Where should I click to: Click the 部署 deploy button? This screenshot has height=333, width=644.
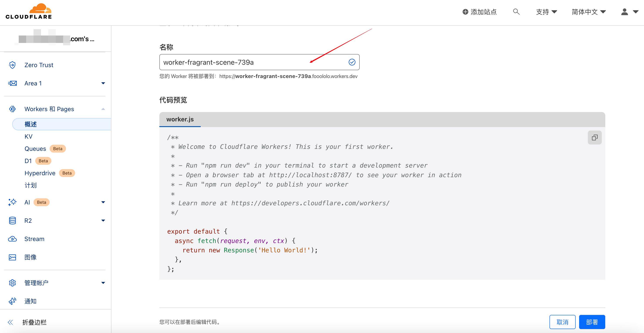tap(592, 322)
